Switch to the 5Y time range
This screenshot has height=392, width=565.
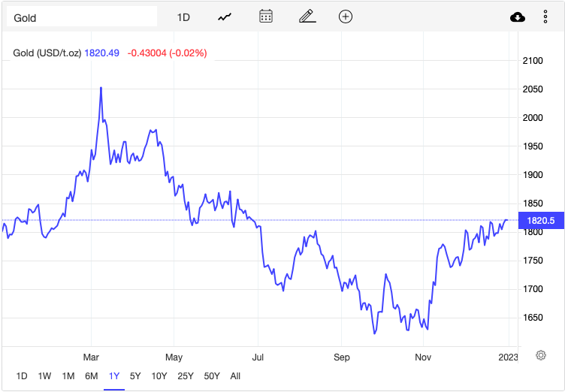point(135,376)
